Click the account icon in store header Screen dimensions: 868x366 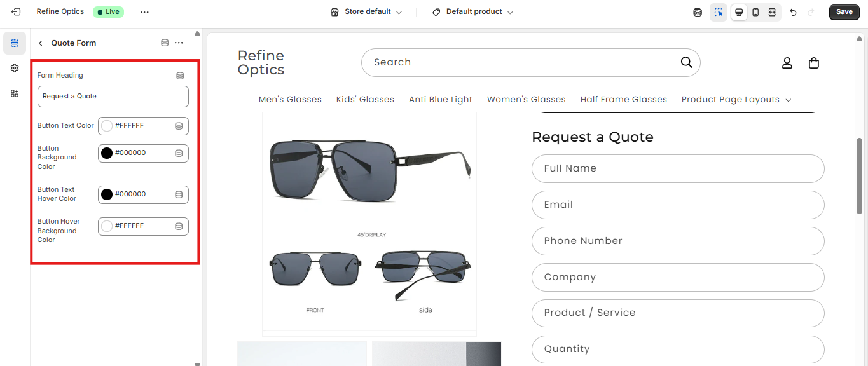tap(787, 63)
